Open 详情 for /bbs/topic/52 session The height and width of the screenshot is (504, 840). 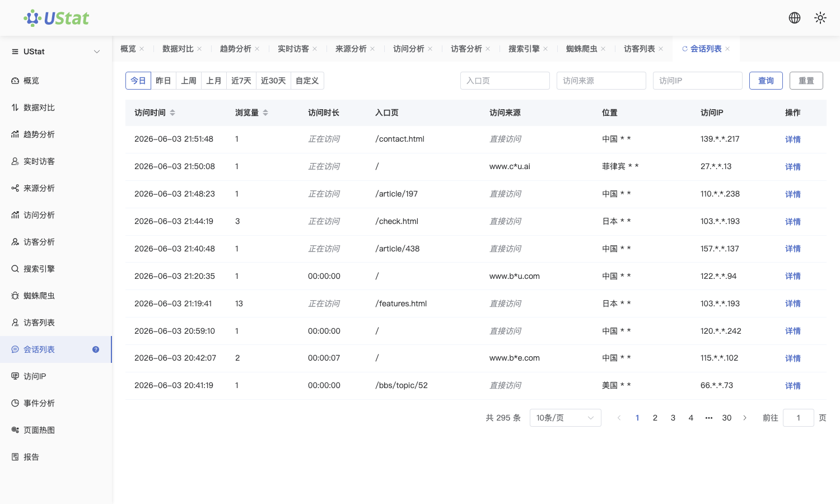coord(793,386)
